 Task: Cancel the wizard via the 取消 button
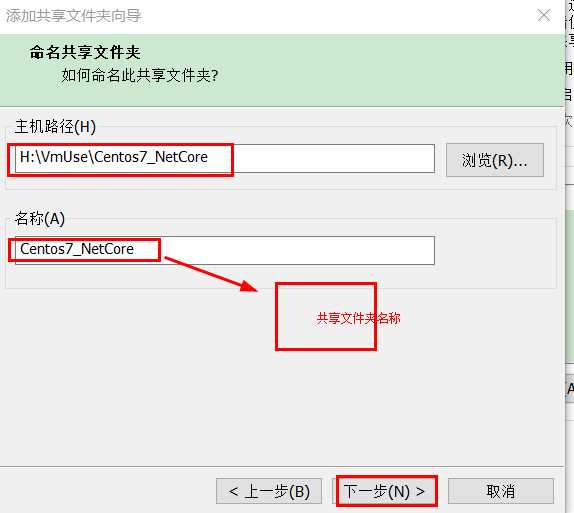coord(501,491)
